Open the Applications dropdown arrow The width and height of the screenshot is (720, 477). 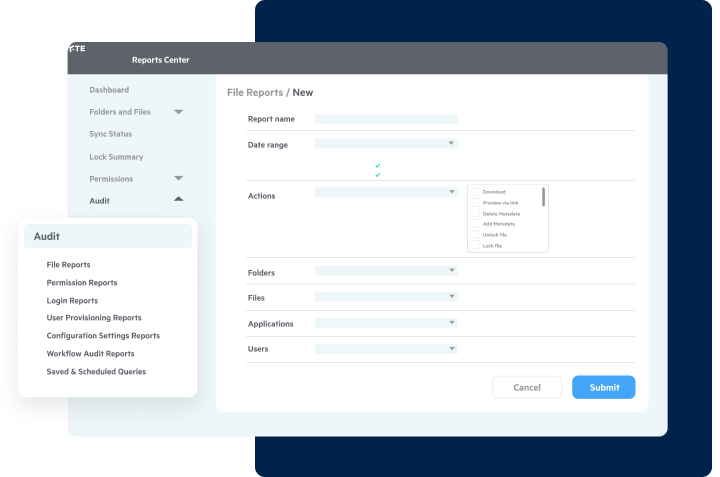click(452, 323)
